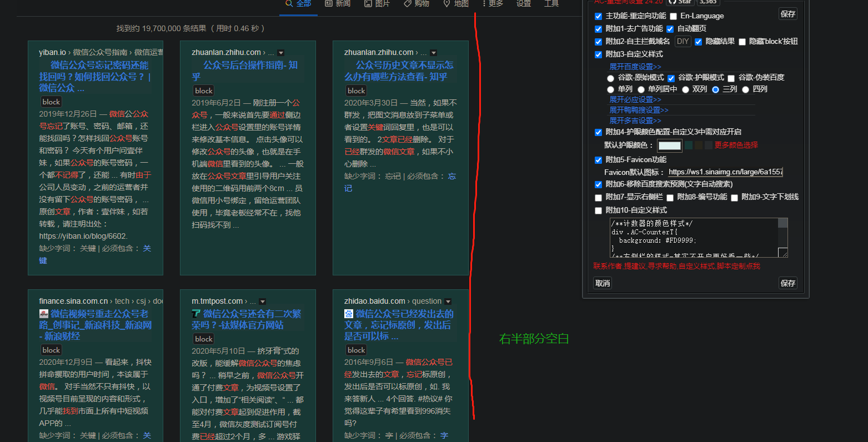
Task: Expand 展开必应设置 section
Action: 635,99
